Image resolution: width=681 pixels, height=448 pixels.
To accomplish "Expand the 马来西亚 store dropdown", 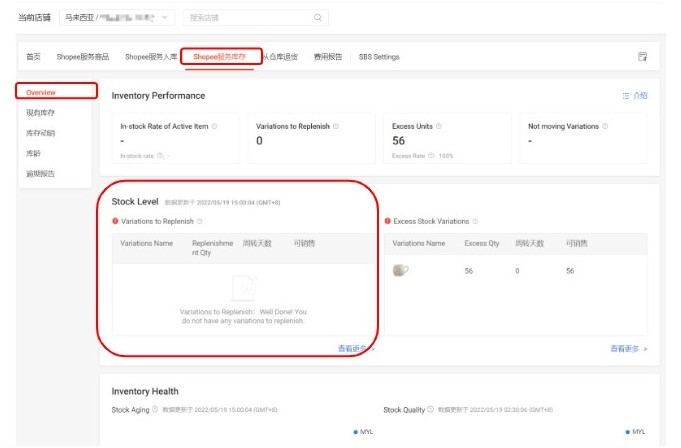I will tap(117, 18).
